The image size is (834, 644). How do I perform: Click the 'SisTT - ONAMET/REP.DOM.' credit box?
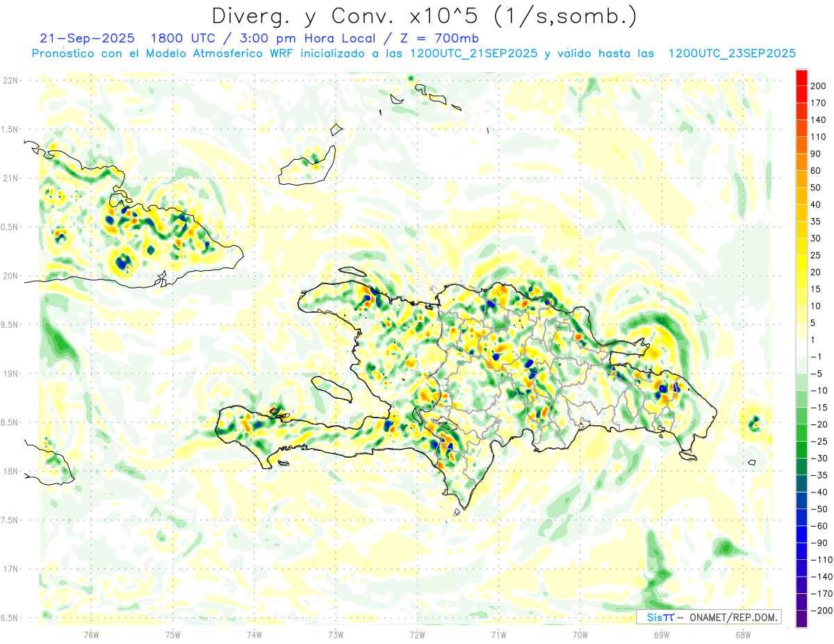tap(708, 617)
